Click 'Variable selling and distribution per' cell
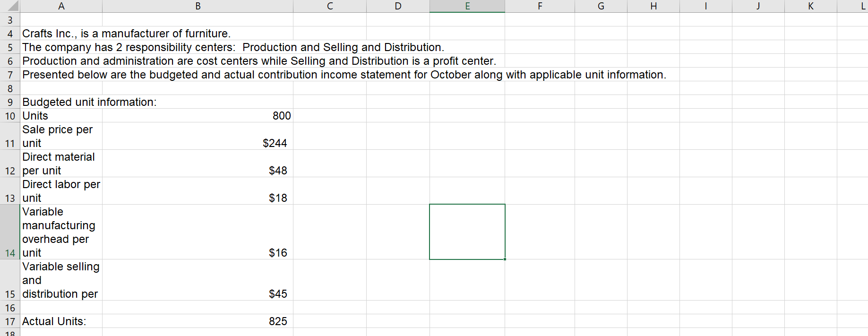This screenshot has width=868, height=336. (x=61, y=280)
